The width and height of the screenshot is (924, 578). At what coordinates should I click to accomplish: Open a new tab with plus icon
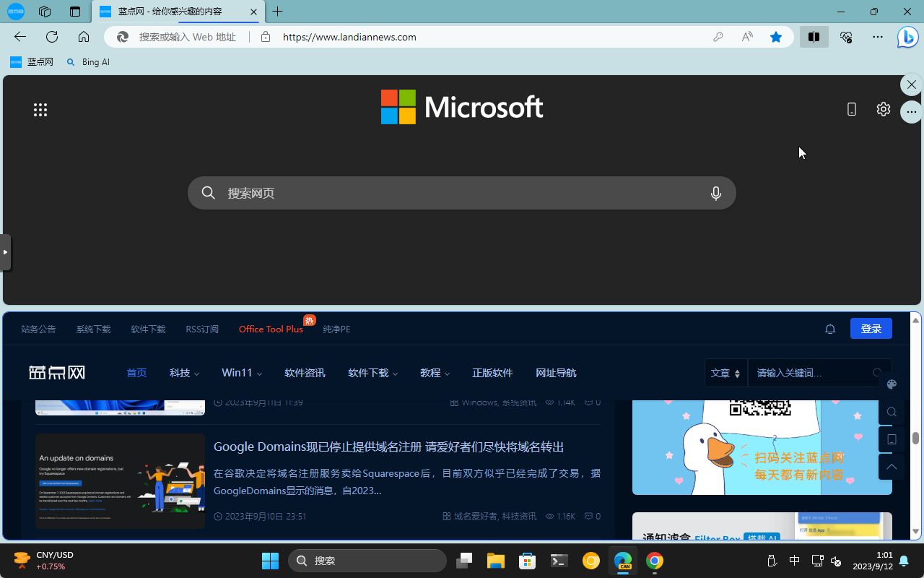click(x=278, y=12)
